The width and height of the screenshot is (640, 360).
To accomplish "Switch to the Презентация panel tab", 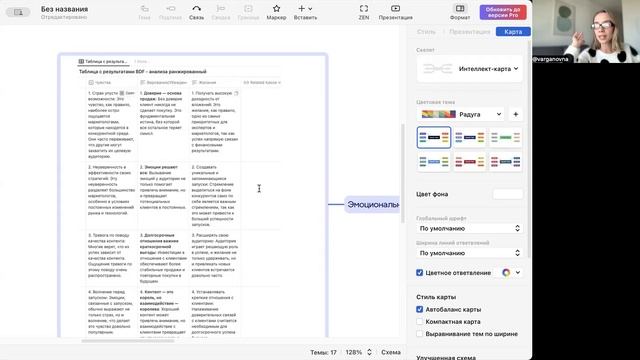I will [x=469, y=31].
